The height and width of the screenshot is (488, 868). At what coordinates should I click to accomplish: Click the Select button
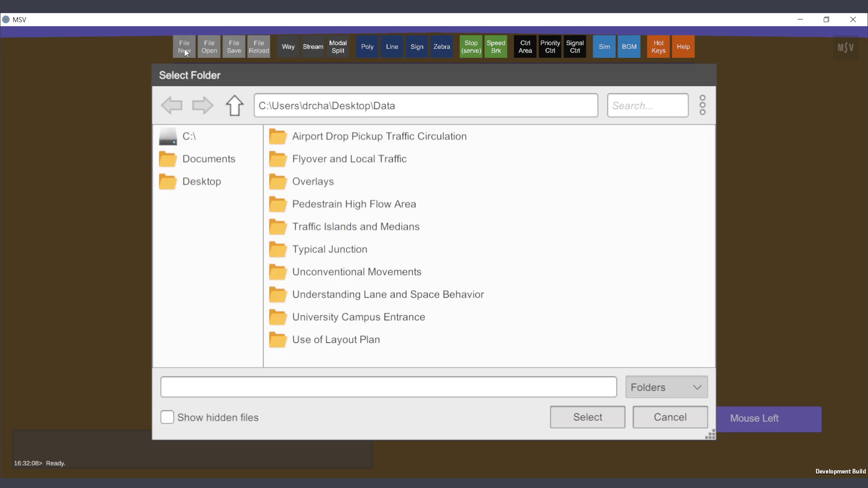point(587,417)
